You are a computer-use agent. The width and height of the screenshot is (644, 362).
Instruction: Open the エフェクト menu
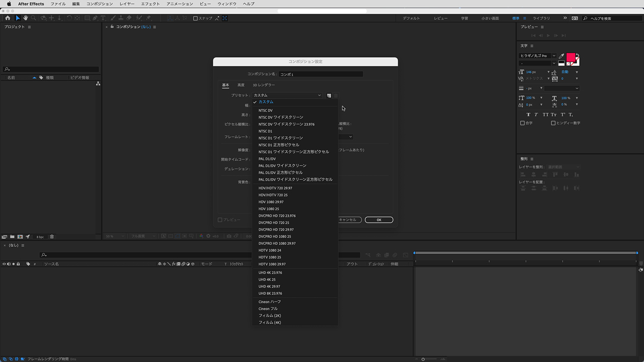point(150,4)
